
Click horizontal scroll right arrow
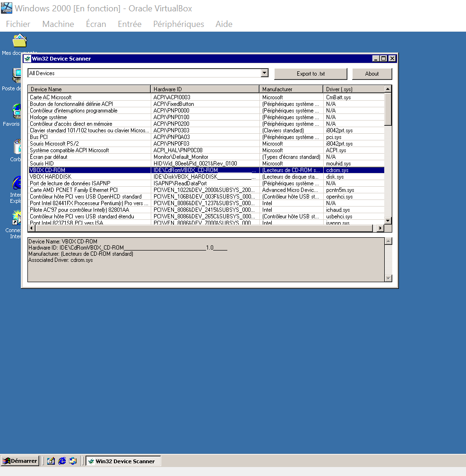point(380,228)
